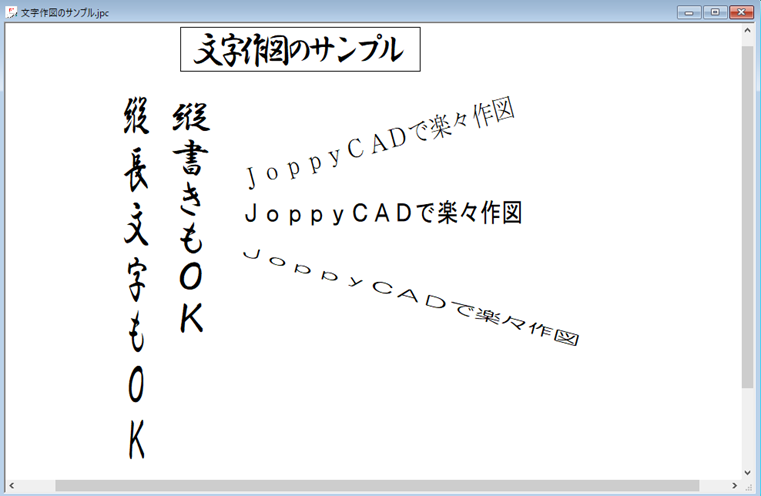Click the vertical scrollbar thumb

coord(747,217)
